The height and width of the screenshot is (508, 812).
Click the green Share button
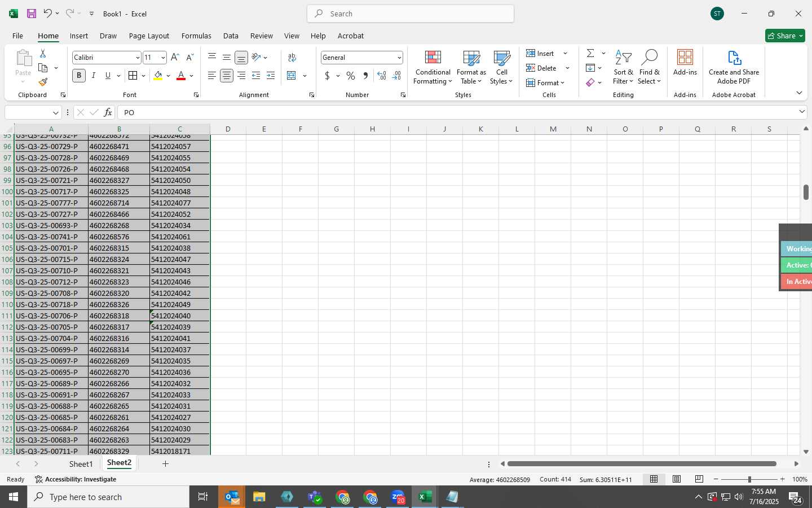tap(785, 36)
